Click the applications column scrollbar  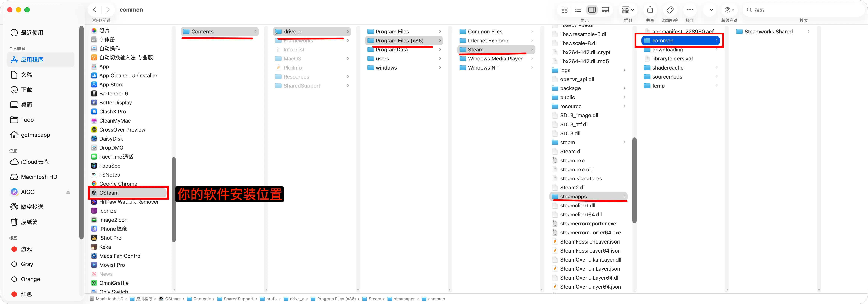173,199
